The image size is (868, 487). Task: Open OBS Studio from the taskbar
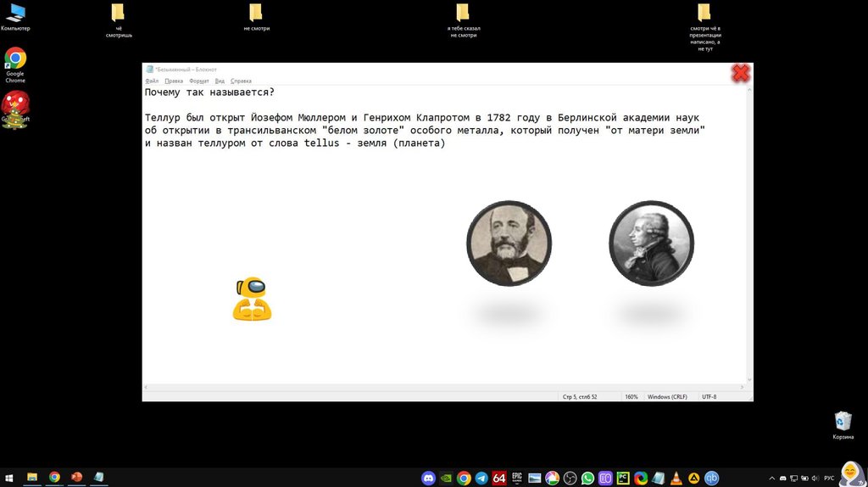(570, 478)
